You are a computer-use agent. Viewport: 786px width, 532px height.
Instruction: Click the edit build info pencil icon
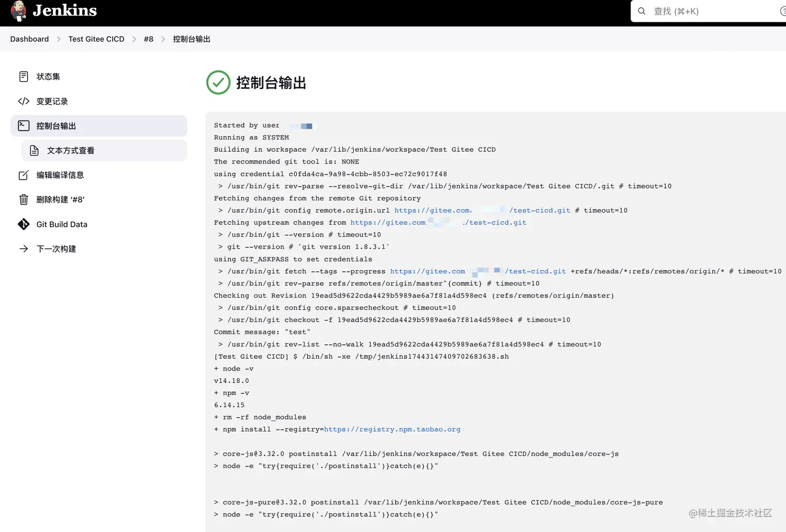click(x=23, y=175)
